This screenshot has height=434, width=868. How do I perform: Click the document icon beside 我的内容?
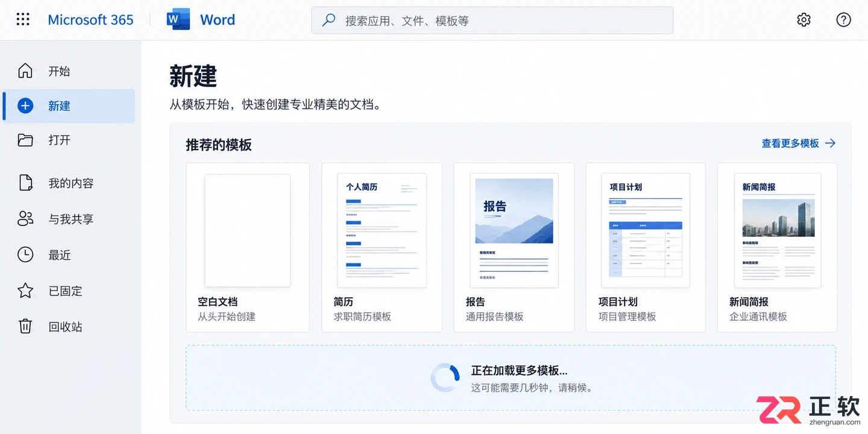point(25,183)
